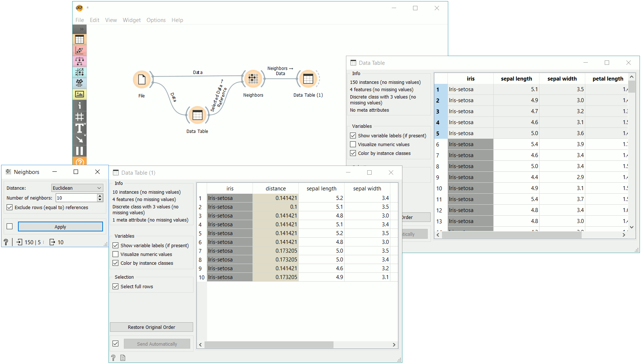This screenshot has height=364, width=641.
Task: Open the Widget menu
Action: [x=132, y=20]
